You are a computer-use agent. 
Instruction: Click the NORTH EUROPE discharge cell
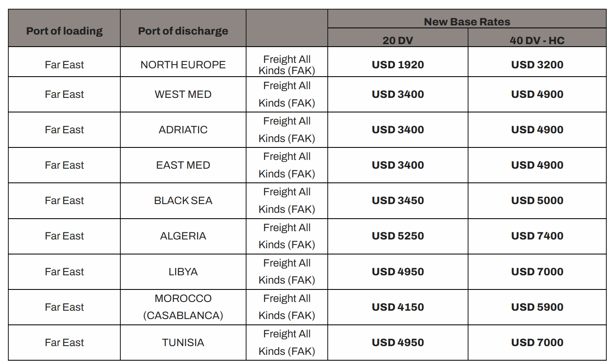coord(183,65)
